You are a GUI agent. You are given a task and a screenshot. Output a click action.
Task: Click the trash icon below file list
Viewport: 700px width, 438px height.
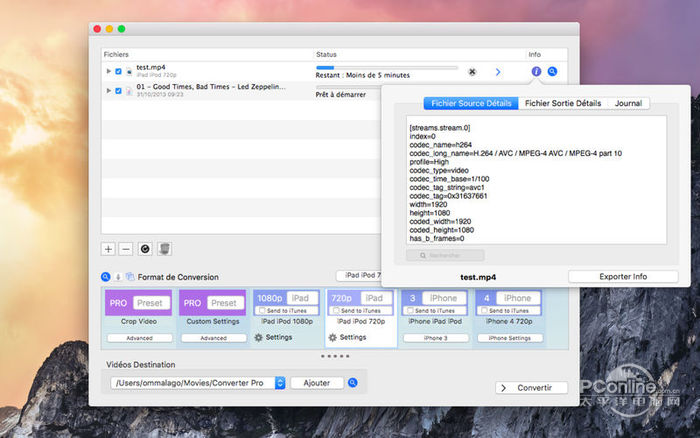(166, 248)
